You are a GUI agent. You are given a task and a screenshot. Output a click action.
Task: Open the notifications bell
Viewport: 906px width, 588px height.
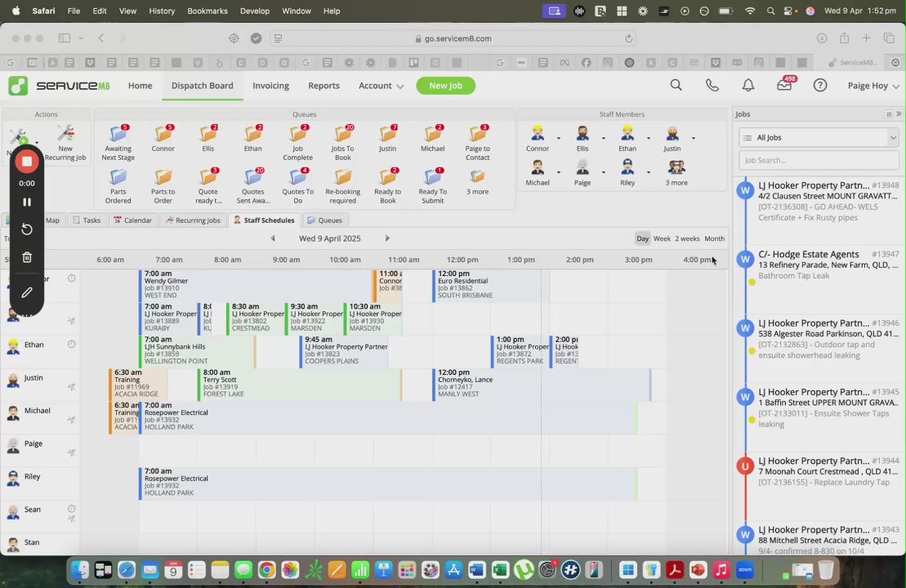coord(748,86)
